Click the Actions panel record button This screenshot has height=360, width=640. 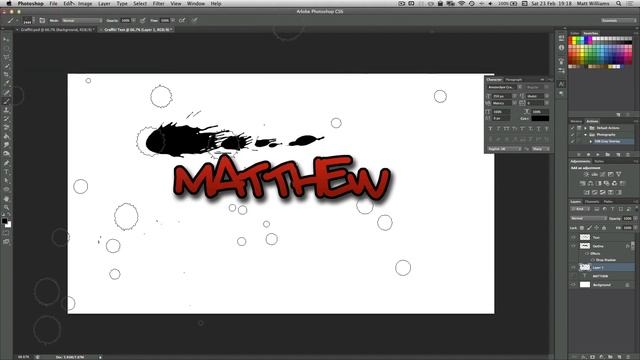(588, 155)
